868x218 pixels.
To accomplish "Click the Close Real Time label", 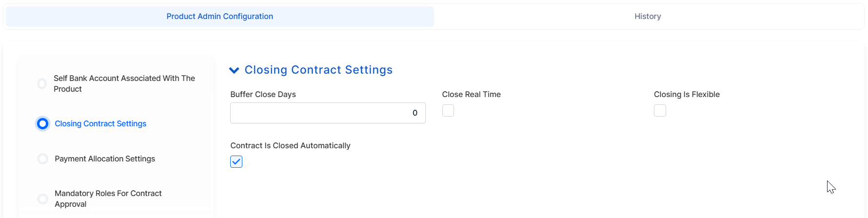I will click(x=472, y=95).
